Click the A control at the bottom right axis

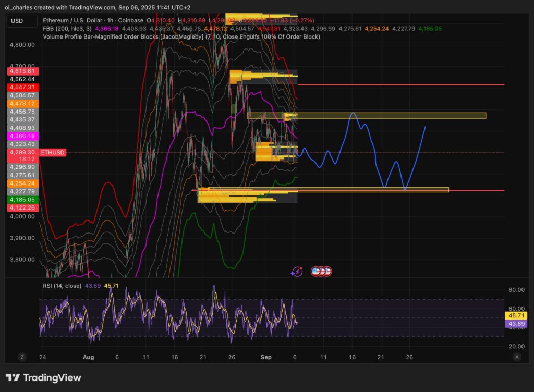point(518,357)
